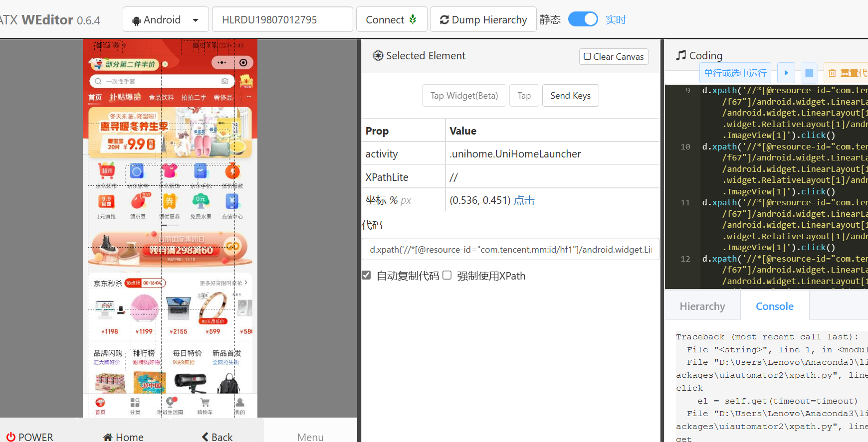
Task: Click the Send Keys button
Action: pyautogui.click(x=570, y=95)
